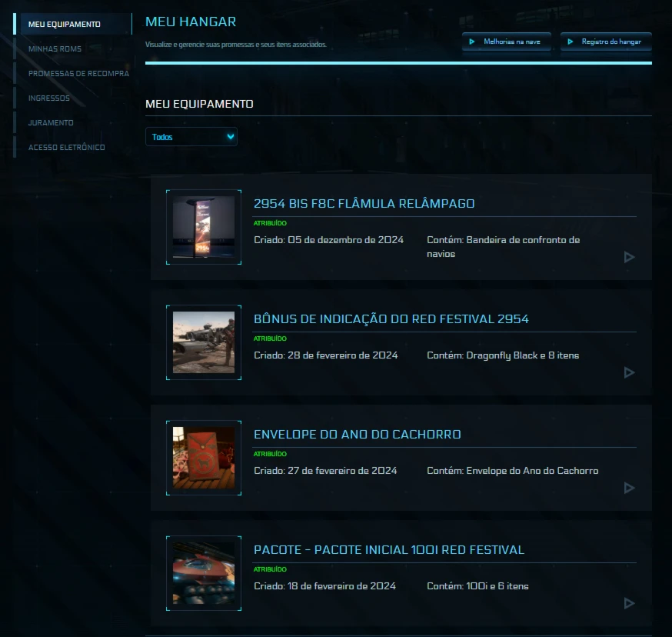Click 'Contém: Envelope do Ano do Cachorro'
This screenshot has width=672, height=637.
coord(513,471)
